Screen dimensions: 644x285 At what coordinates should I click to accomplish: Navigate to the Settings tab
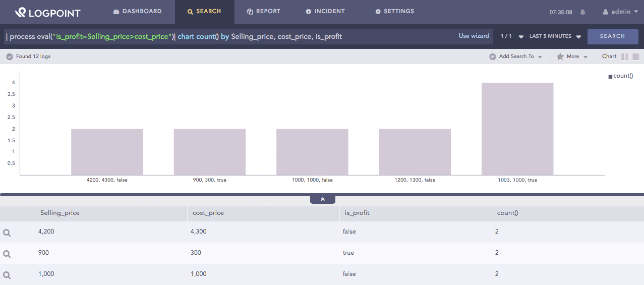tap(394, 11)
